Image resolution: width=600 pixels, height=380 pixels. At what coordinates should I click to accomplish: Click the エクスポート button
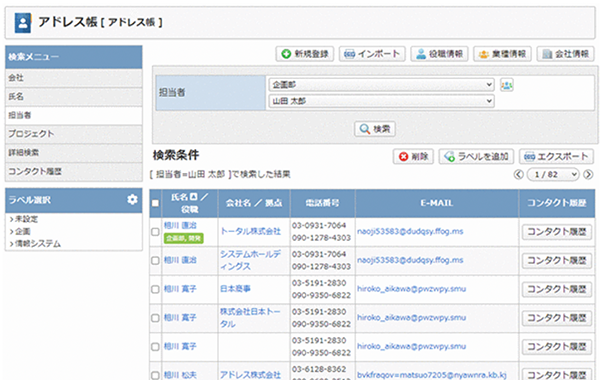(556, 157)
